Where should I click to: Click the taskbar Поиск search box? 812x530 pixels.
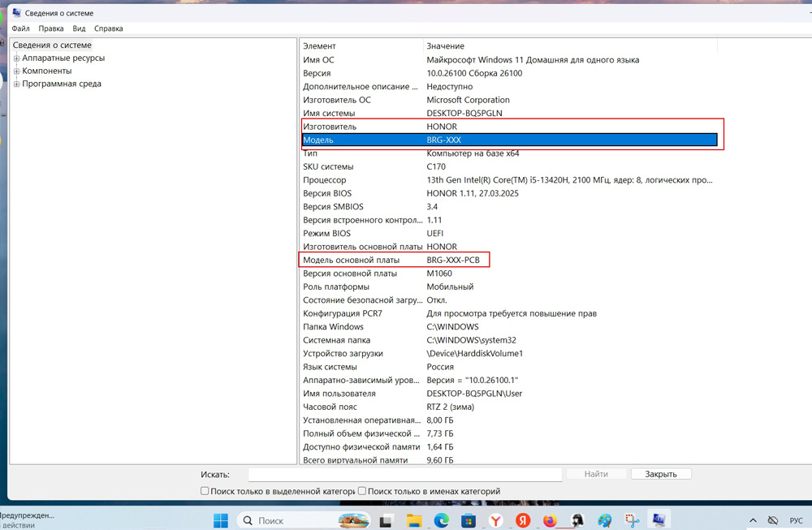click(x=304, y=521)
